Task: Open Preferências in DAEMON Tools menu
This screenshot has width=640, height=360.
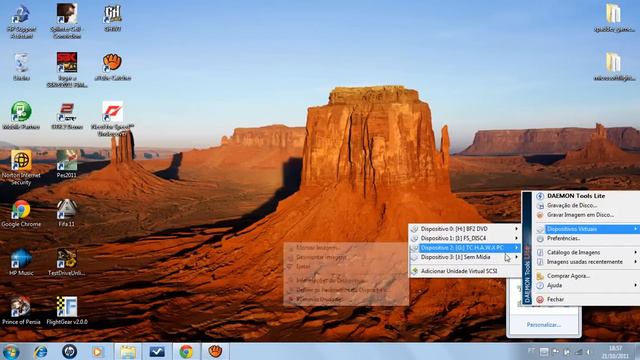Action: pyautogui.click(x=563, y=238)
